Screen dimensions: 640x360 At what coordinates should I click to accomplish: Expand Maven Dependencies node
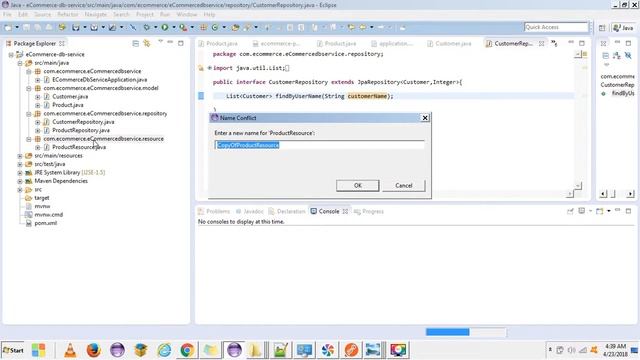click(20, 181)
